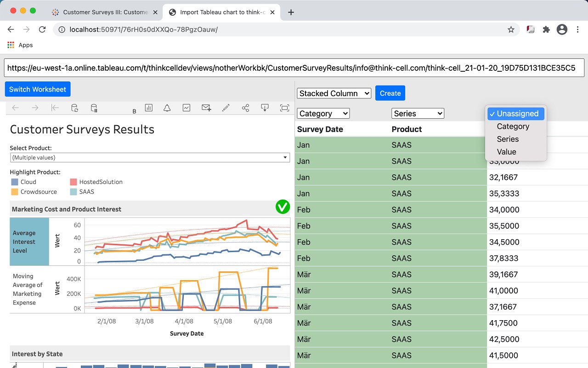Click the Tableau refresh data icon
Image resolution: width=588 pixels, height=368 pixels.
click(74, 108)
